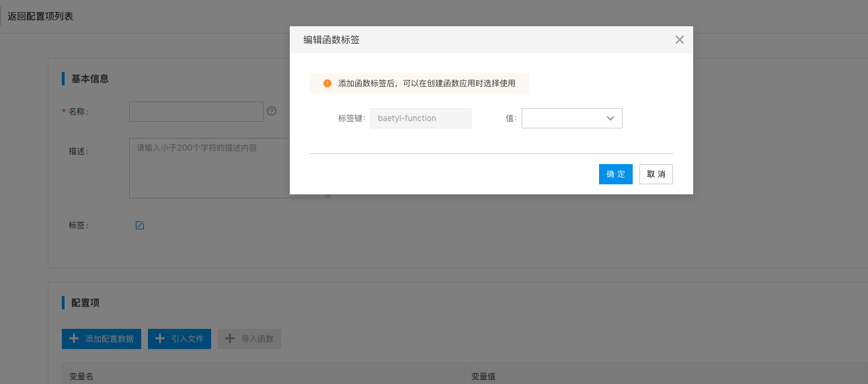Screen dimensions: 868x384
Task: Click the 标签键 label in the dialog
Action: pos(352,118)
